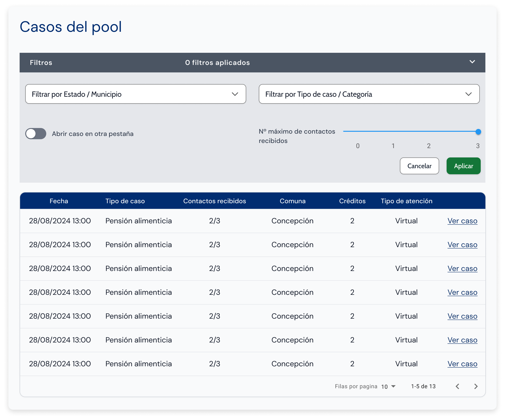Click Tipo de atención column header
Image resolution: width=505 pixels, height=420 pixels.
click(406, 201)
